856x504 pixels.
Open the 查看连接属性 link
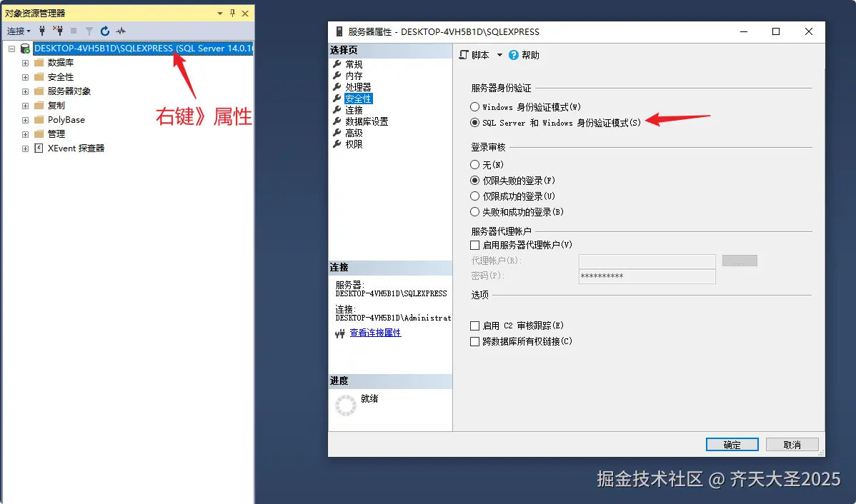(x=376, y=333)
